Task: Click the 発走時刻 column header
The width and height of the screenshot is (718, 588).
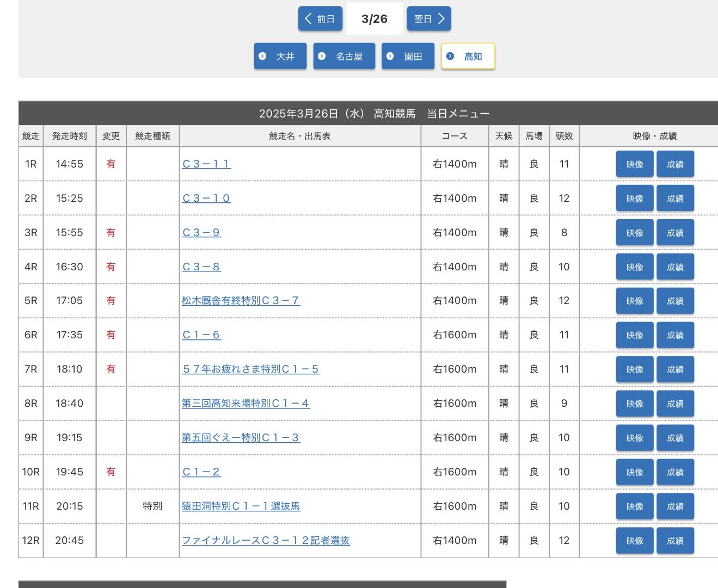Action: pyautogui.click(x=70, y=136)
